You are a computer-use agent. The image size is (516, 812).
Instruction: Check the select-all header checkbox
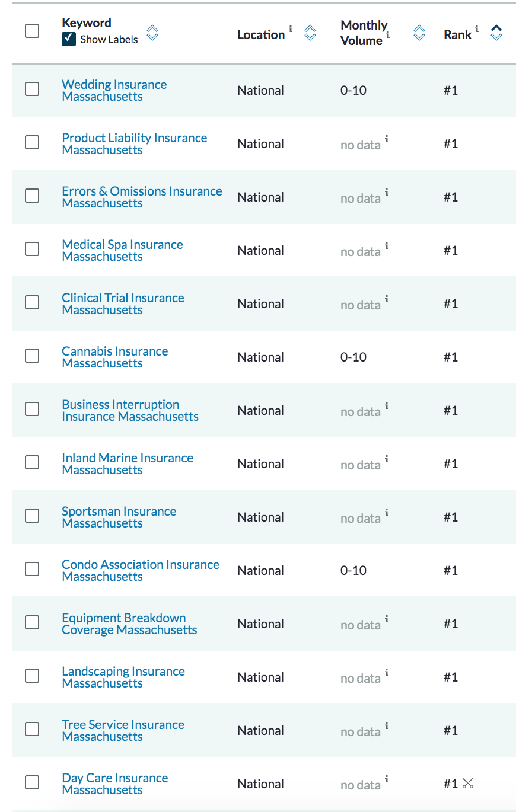(32, 31)
